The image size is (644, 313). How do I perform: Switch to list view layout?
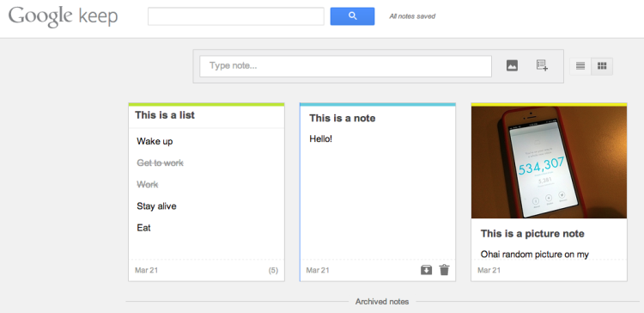[580, 66]
